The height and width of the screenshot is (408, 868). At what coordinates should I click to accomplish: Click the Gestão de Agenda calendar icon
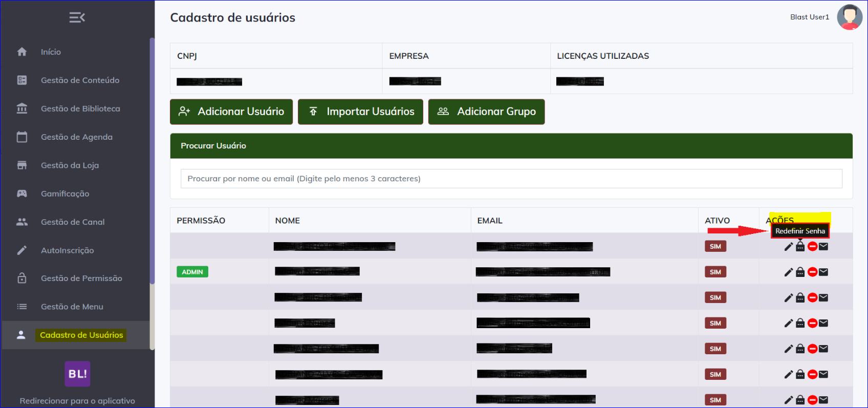coord(22,137)
